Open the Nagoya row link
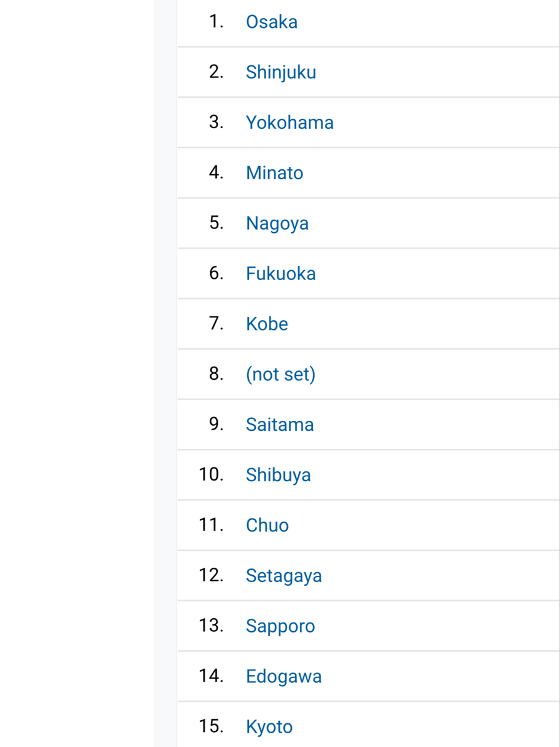The height and width of the screenshot is (747, 560). coord(277,223)
